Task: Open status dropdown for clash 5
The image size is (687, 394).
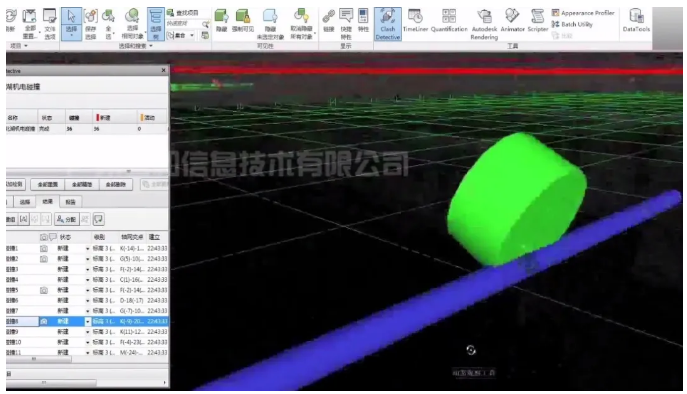Action: 87,290
